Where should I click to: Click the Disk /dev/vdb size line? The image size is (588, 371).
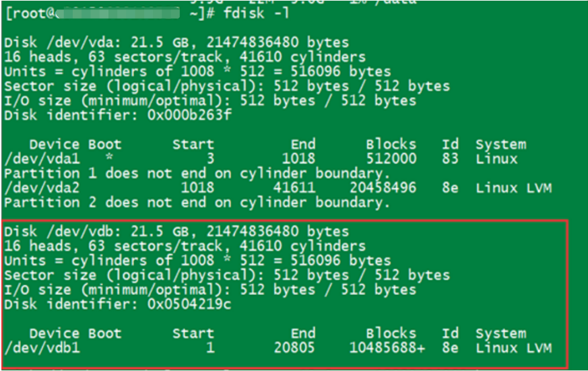pos(176,232)
